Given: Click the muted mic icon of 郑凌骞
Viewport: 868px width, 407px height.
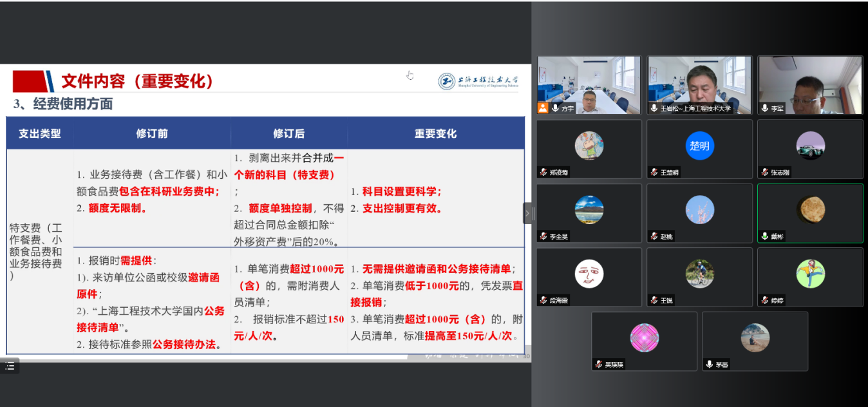Looking at the screenshot, I should pos(544,173).
